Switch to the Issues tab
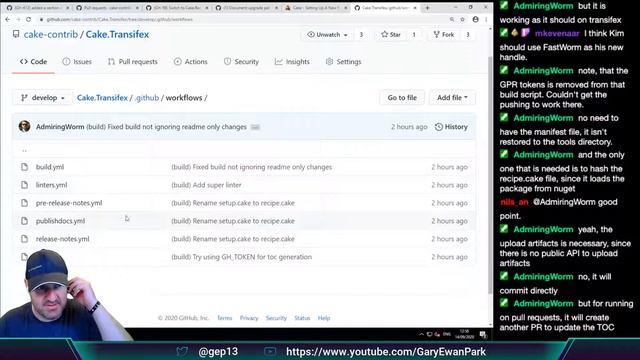 pos(77,62)
